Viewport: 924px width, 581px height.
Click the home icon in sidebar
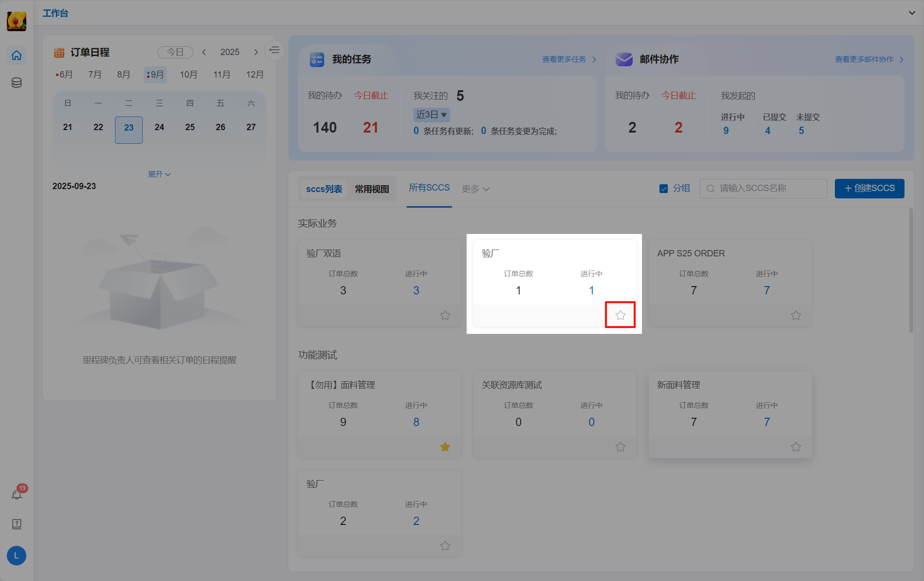(x=17, y=56)
